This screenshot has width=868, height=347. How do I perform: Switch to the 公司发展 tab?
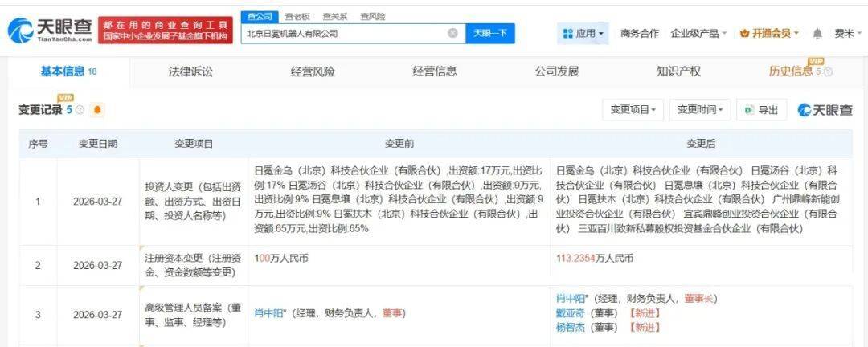point(556,71)
